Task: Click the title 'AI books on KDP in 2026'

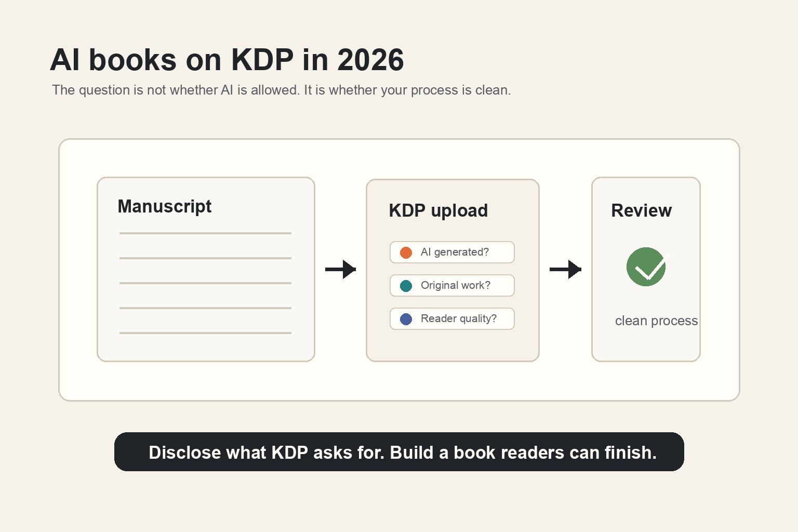Action: tap(227, 60)
